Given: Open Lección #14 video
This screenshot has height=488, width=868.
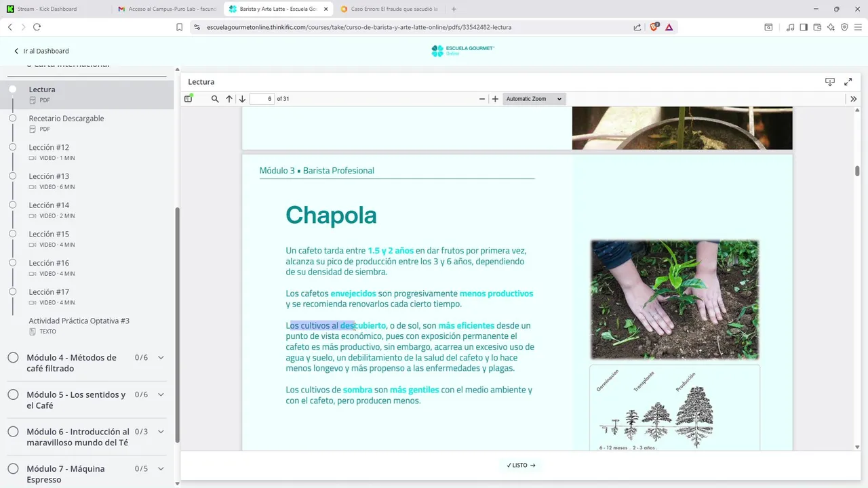Looking at the screenshot, I should [88, 210].
